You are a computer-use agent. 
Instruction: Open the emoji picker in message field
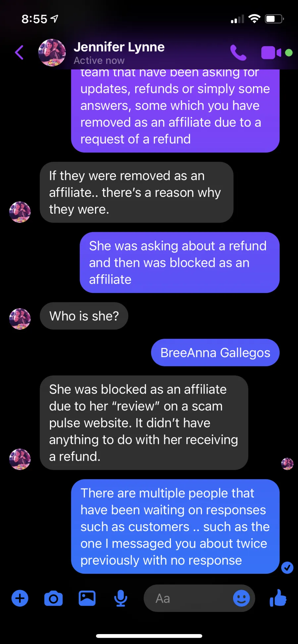241,598
